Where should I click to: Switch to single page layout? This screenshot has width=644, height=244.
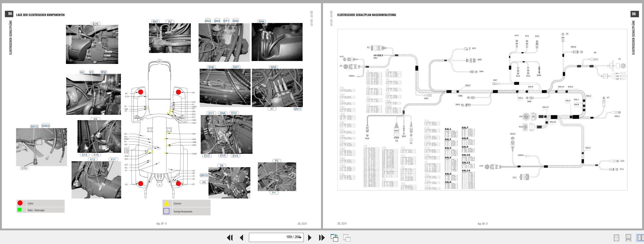coord(616,238)
